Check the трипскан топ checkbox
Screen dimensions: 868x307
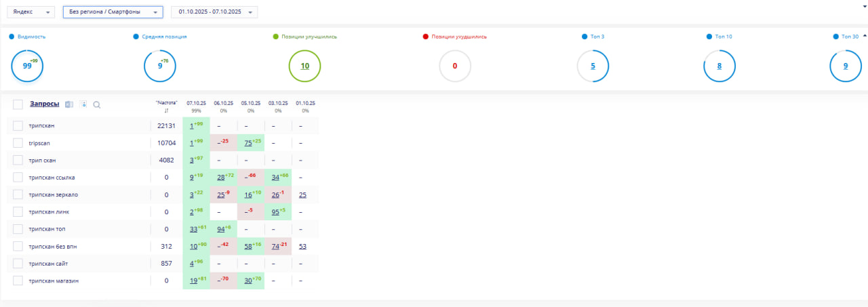[x=18, y=229]
